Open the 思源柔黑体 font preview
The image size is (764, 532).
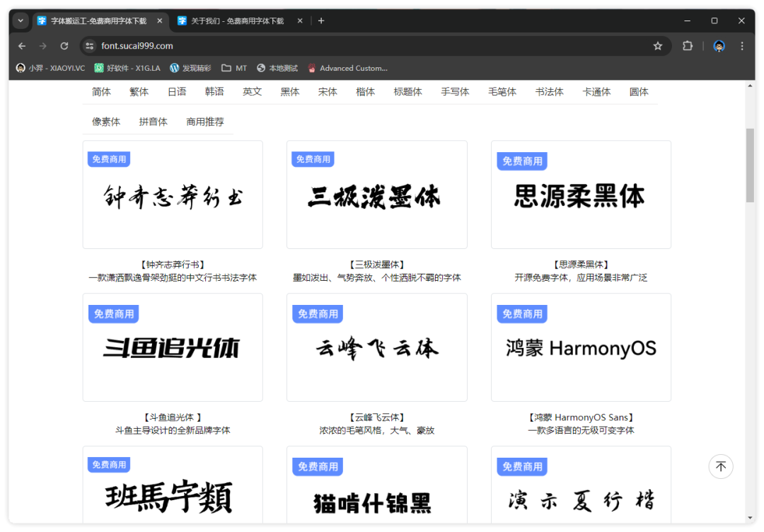click(x=581, y=195)
